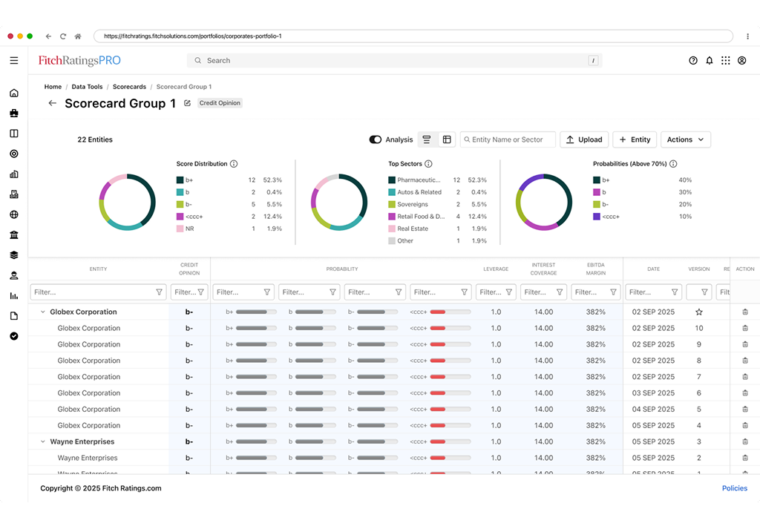Open the Policies link in footer
This screenshot has width=760, height=532.
coord(734,488)
